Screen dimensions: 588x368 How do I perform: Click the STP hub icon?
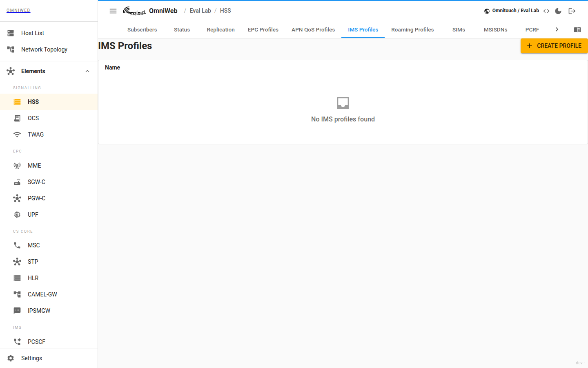(17, 262)
